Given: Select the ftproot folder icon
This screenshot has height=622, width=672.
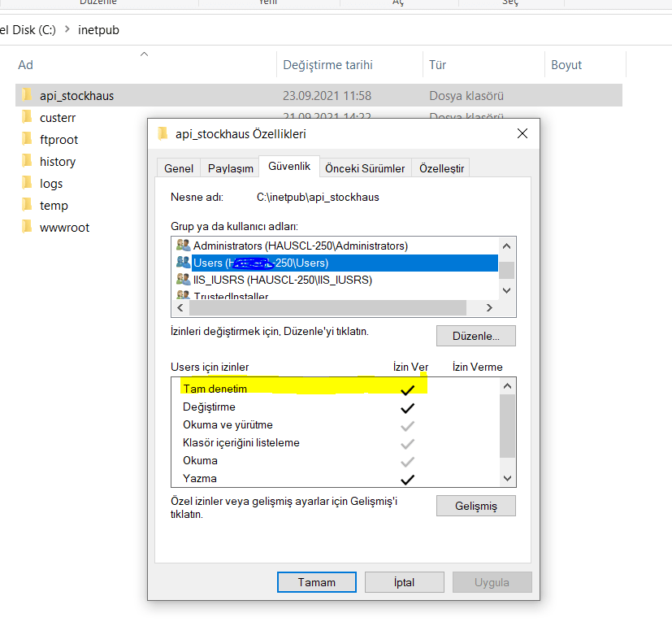Looking at the screenshot, I should click(26, 139).
